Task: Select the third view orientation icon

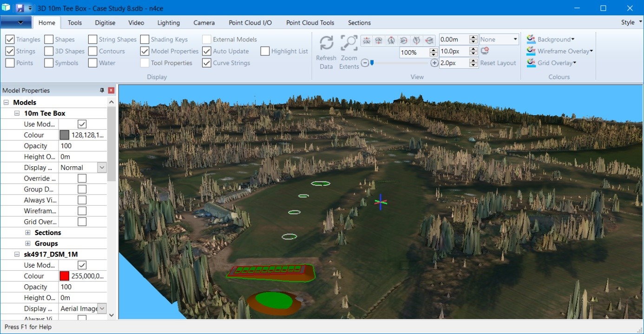Action: pyautogui.click(x=391, y=40)
